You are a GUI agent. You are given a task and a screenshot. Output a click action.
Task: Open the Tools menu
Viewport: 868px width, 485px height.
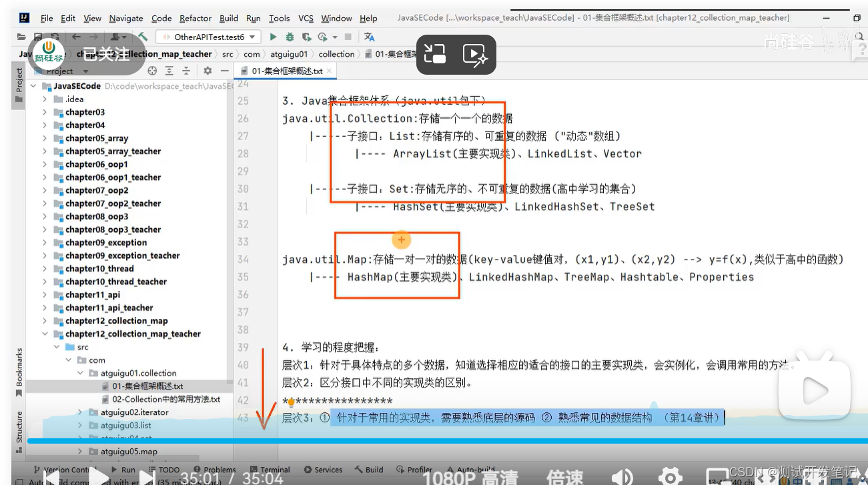(280, 18)
